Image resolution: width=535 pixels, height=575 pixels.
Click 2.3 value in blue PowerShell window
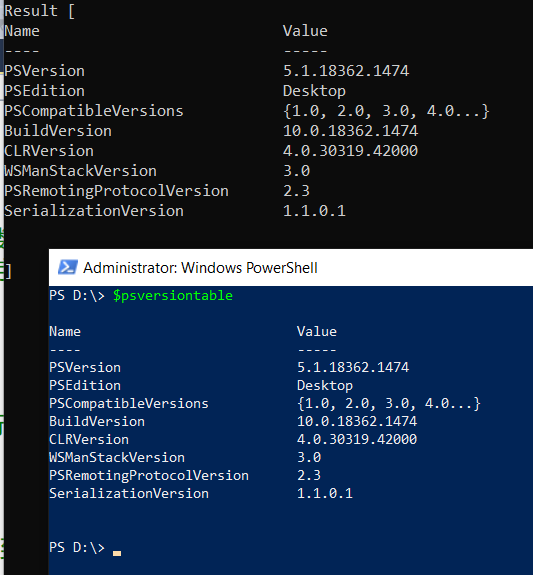point(309,475)
